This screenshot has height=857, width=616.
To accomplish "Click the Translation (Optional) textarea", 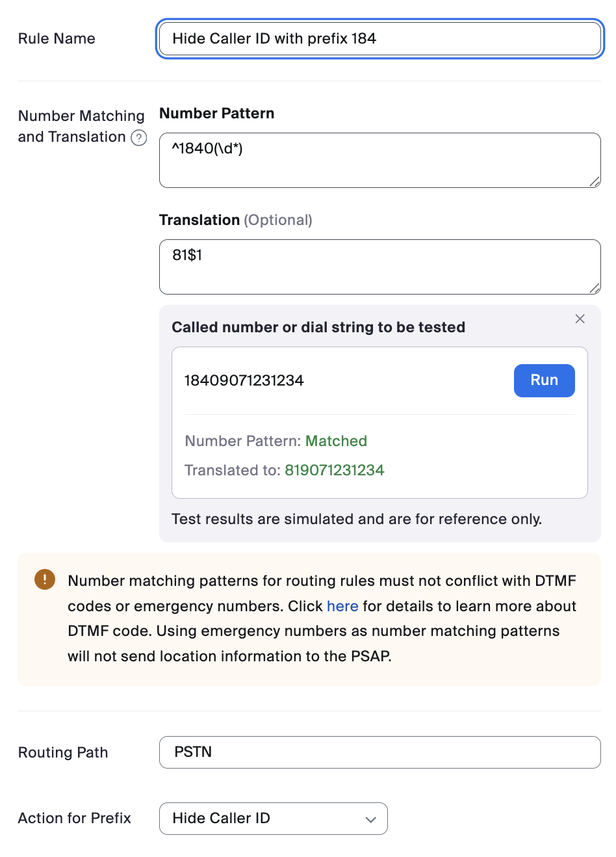I will [x=379, y=266].
